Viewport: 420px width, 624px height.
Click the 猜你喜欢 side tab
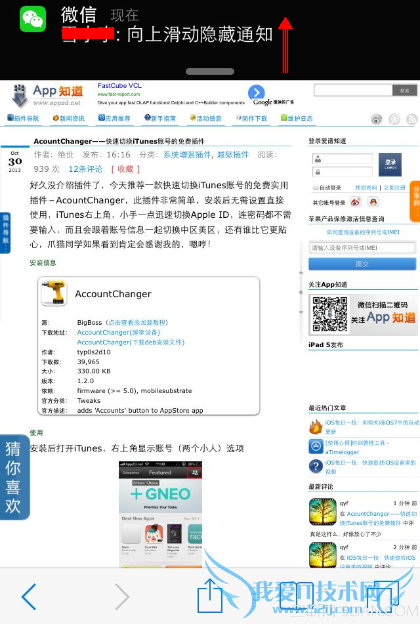(14, 477)
